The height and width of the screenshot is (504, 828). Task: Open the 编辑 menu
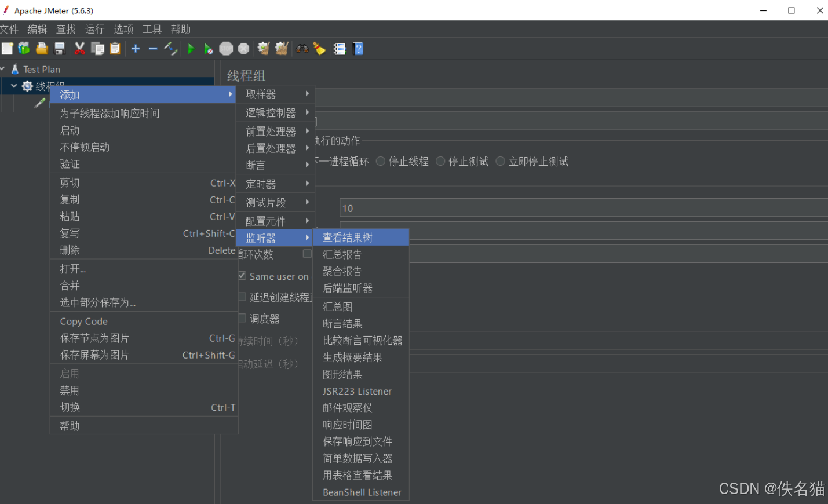point(38,29)
